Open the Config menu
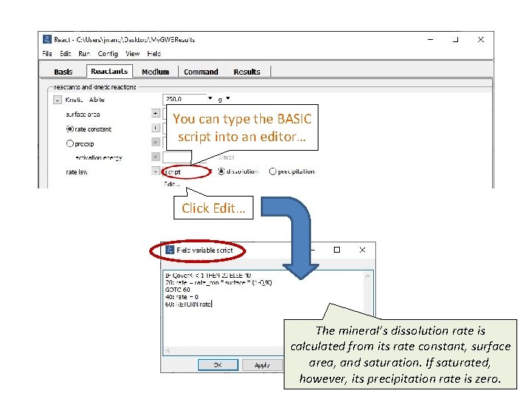Screen dimensions: 532x399 click(x=108, y=54)
